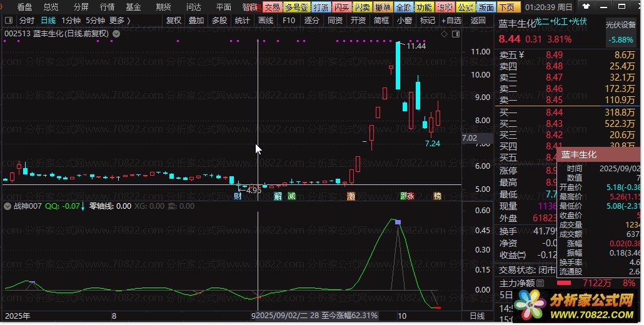
Task: Click the 复权 toolbar item
Action: (174, 21)
